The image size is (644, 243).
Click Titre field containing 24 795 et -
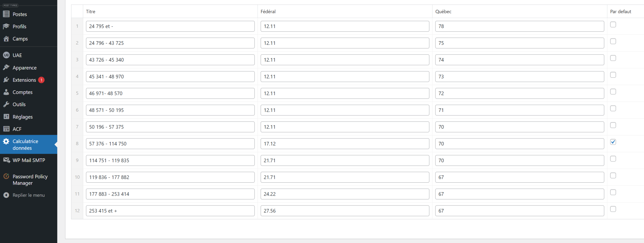170,26
